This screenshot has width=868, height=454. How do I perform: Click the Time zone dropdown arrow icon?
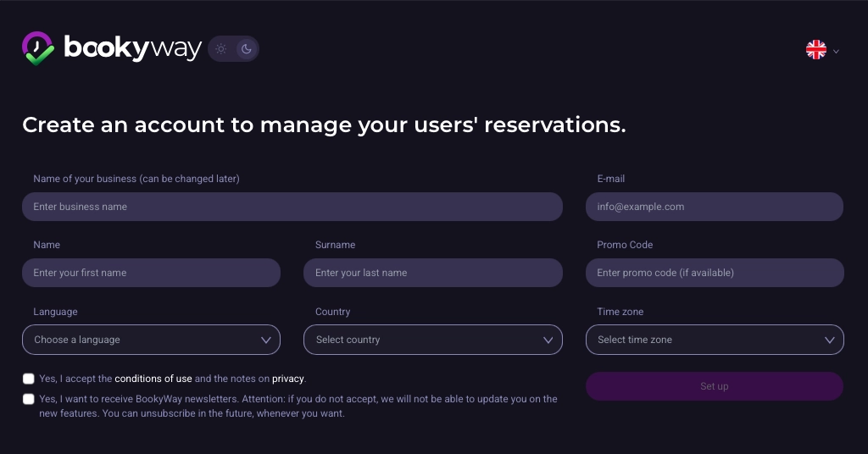click(830, 340)
